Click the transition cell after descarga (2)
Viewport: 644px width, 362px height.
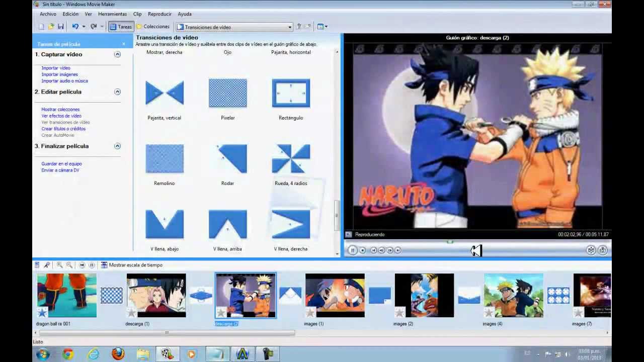pos(290,295)
